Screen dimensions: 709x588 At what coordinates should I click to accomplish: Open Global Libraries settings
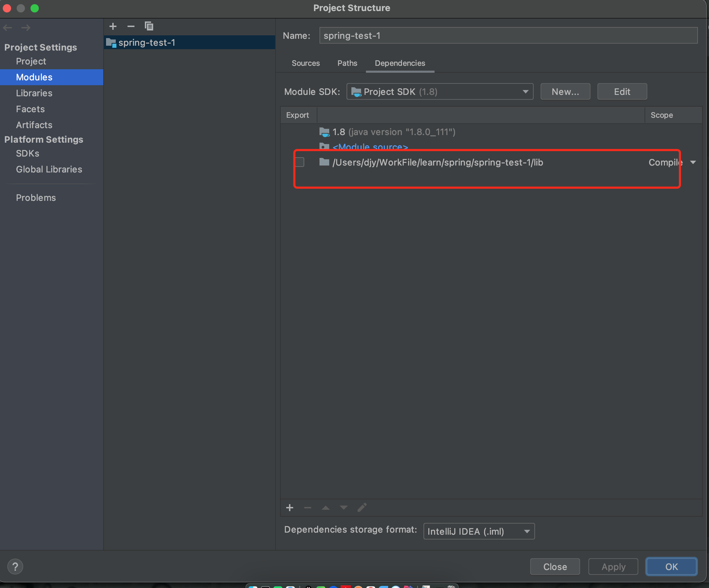49,169
